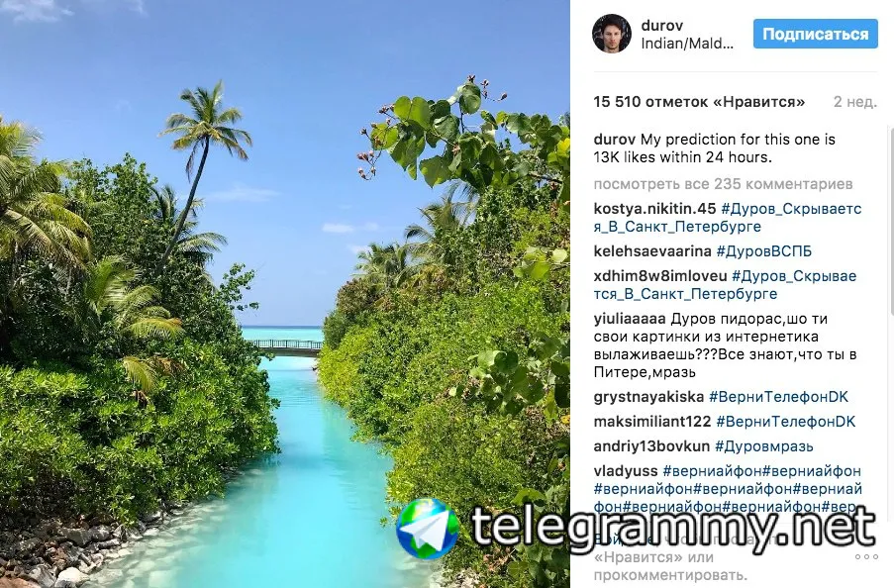894x588 pixels.
Task: Click the Maldives beach photo
Action: (x=284, y=294)
